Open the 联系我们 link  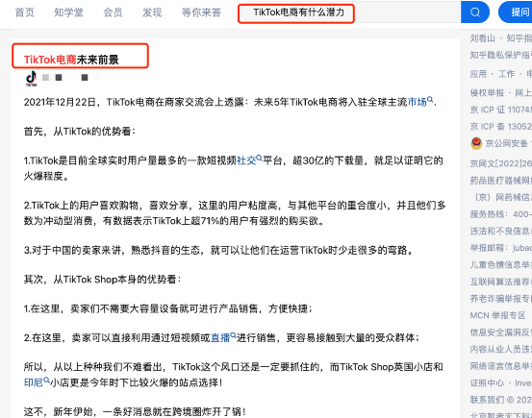(487, 400)
